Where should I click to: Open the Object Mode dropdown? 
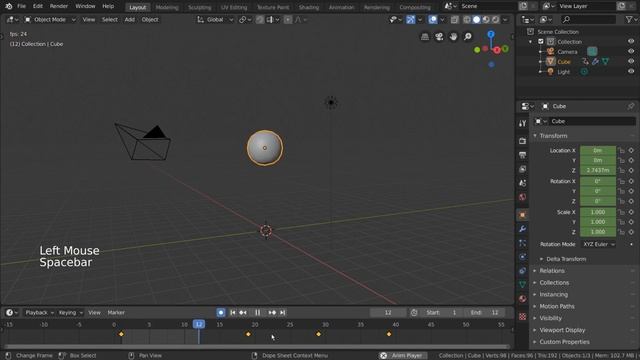pyautogui.click(x=50, y=19)
